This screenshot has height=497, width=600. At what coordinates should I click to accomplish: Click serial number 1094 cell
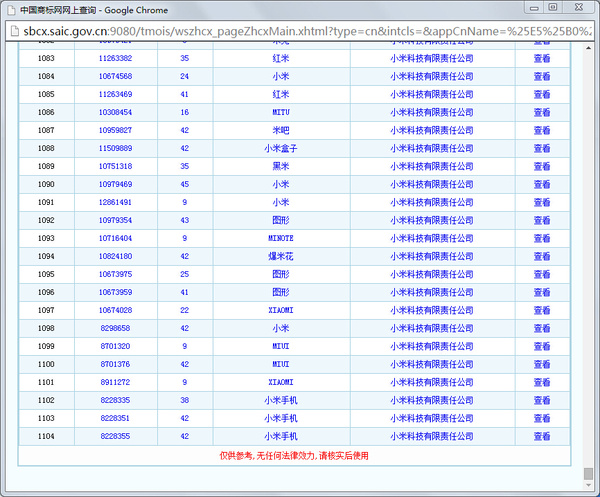pyautogui.click(x=46, y=256)
